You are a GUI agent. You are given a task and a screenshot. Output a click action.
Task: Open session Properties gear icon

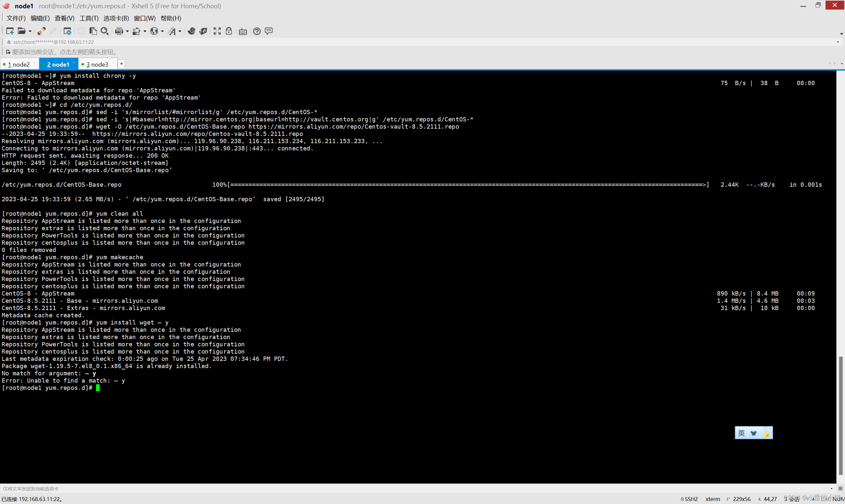[67, 31]
